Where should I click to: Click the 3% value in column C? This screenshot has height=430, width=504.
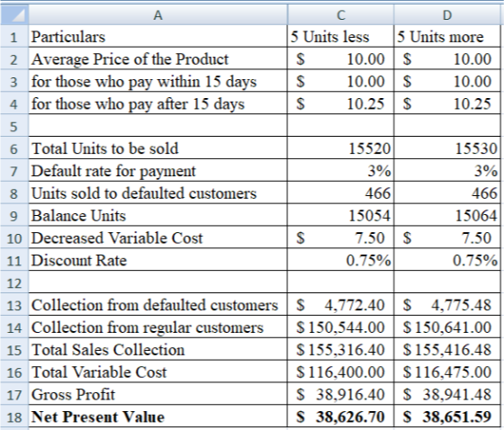(341, 170)
